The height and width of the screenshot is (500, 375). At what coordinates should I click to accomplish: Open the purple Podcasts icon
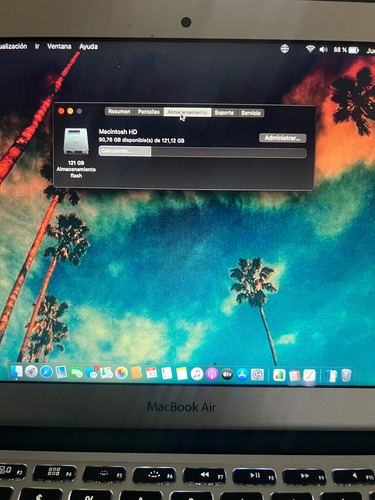(x=212, y=374)
